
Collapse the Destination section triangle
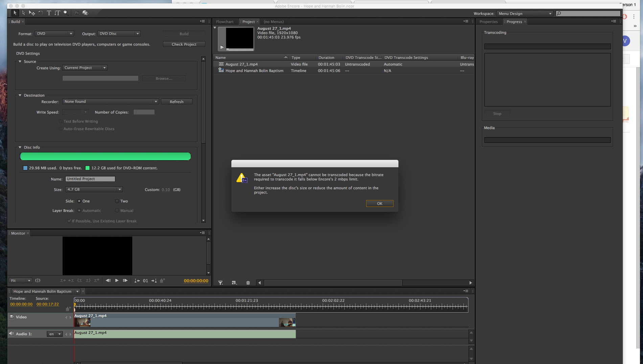pos(20,95)
